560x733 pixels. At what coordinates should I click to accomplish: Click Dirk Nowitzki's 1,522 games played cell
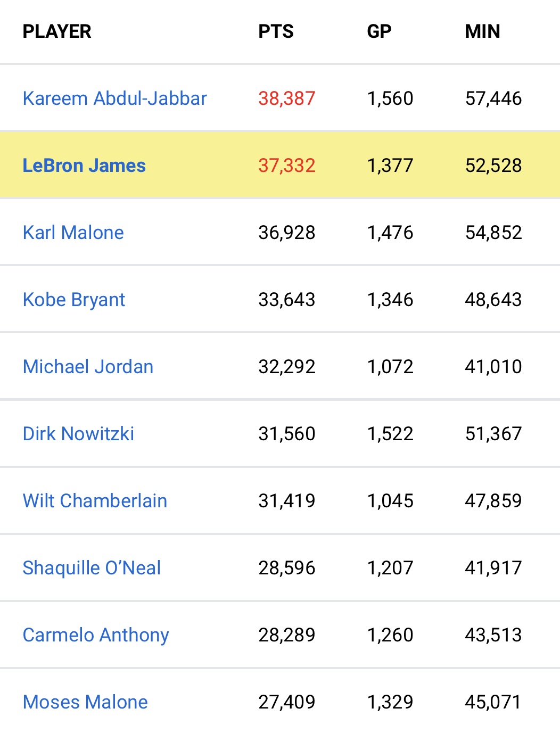(390, 434)
